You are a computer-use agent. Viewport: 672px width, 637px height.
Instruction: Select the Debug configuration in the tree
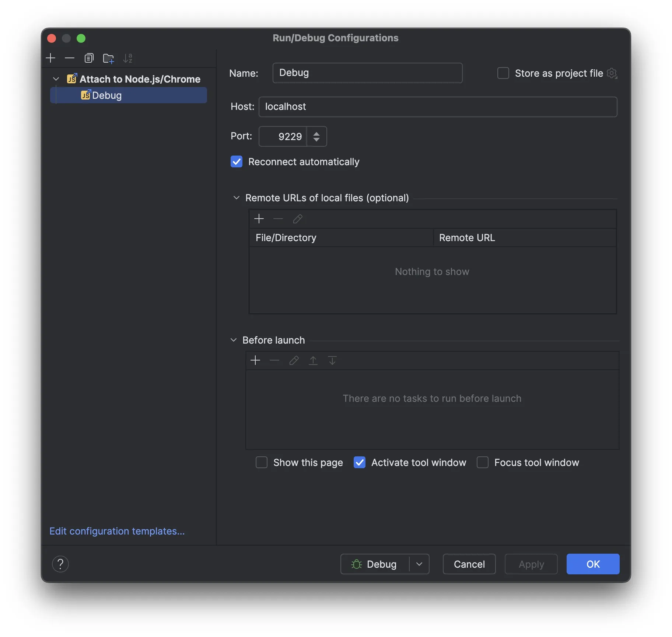107,95
